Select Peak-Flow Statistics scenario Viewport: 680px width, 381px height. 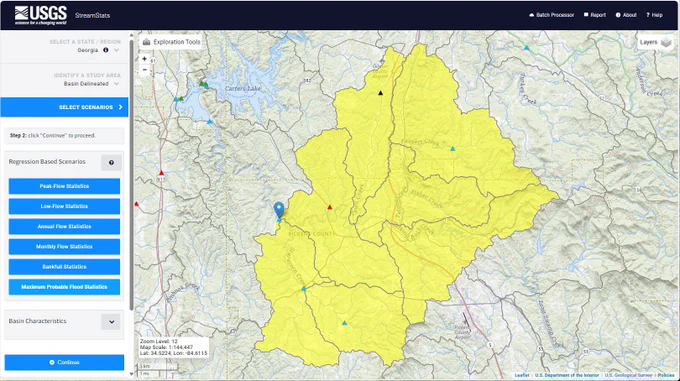(x=64, y=186)
